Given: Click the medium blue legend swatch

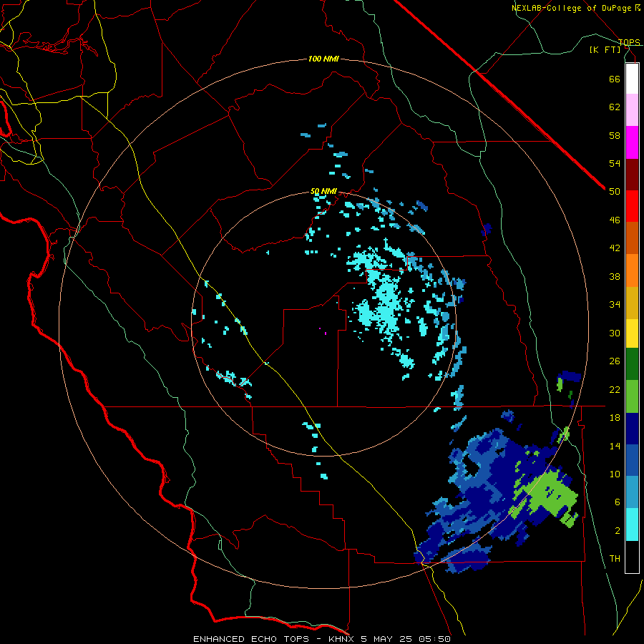Looking at the screenshot, I should pos(632,460).
